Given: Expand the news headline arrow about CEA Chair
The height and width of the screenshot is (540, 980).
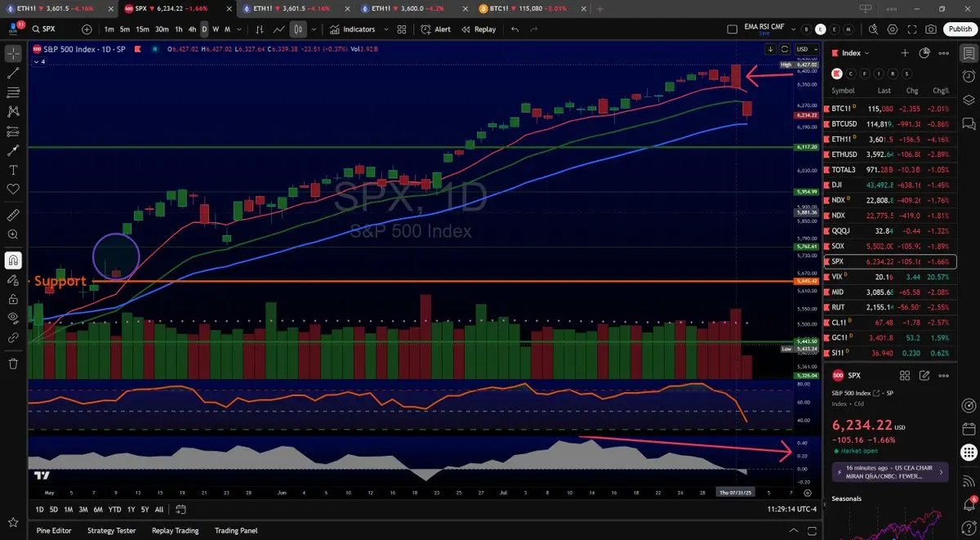Looking at the screenshot, I should pos(941,471).
